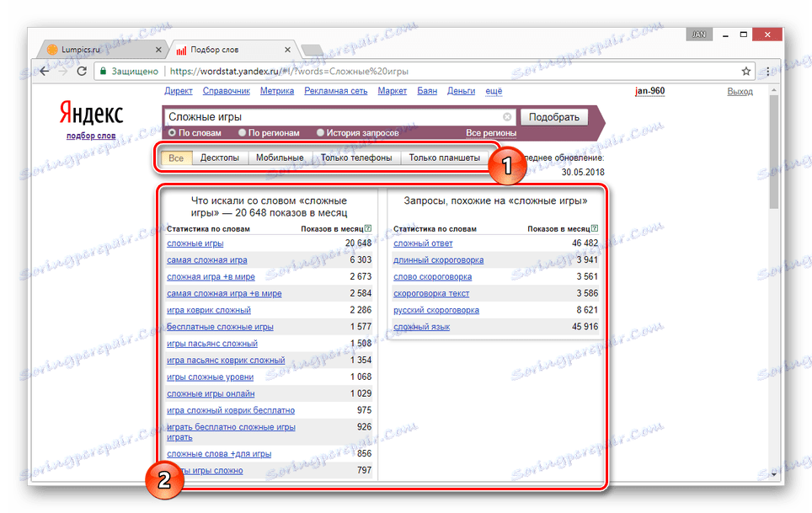Click the browser address bar URL
The image size is (812, 513).
point(289,72)
